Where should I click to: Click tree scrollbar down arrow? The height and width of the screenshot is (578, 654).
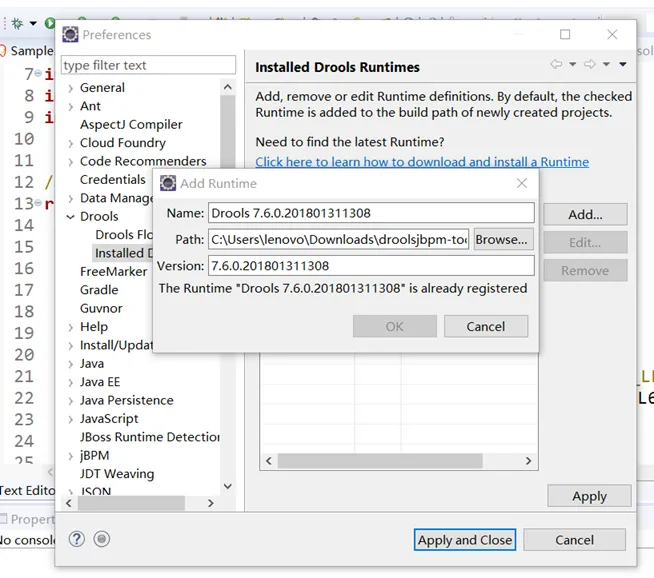tap(228, 486)
